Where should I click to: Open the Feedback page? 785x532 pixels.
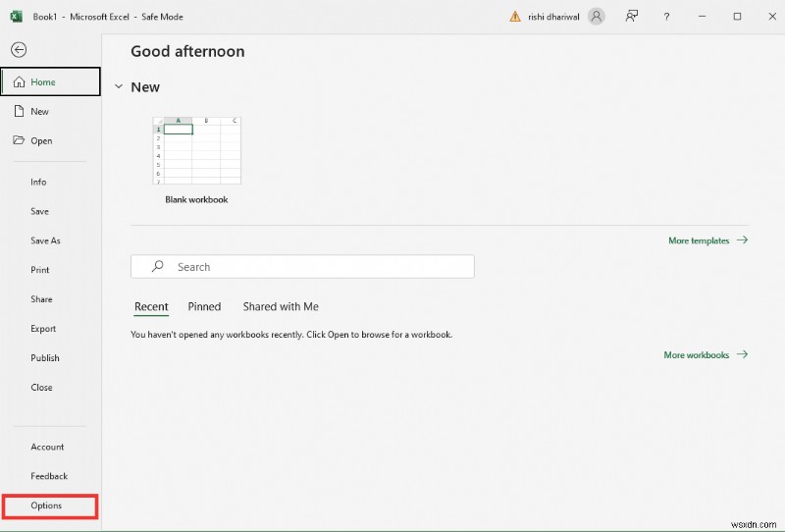click(x=49, y=476)
